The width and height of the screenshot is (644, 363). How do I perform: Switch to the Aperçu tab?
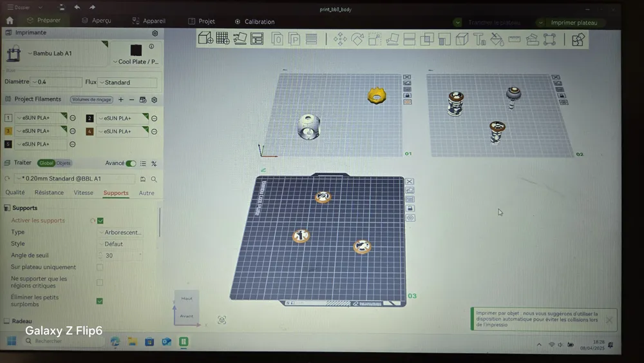96,21
